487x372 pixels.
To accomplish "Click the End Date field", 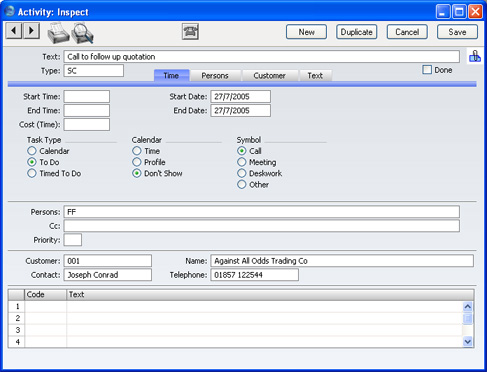I will coord(240,111).
